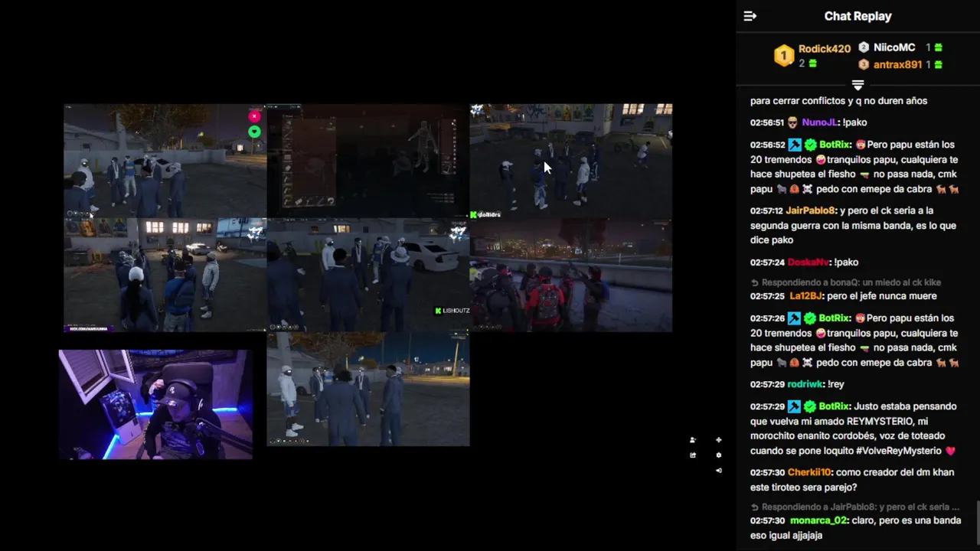This screenshot has height=551, width=980.
Task: Click La12BJ's username in chat
Action: click(x=805, y=296)
